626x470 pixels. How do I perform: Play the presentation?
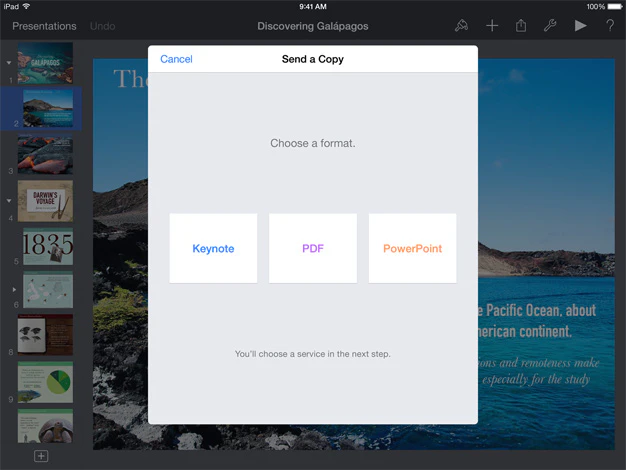[580, 26]
